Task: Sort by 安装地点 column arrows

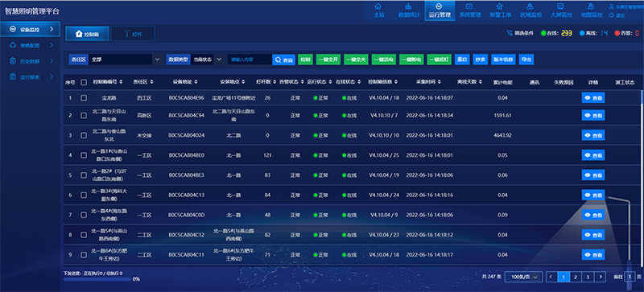Action: coord(243,82)
